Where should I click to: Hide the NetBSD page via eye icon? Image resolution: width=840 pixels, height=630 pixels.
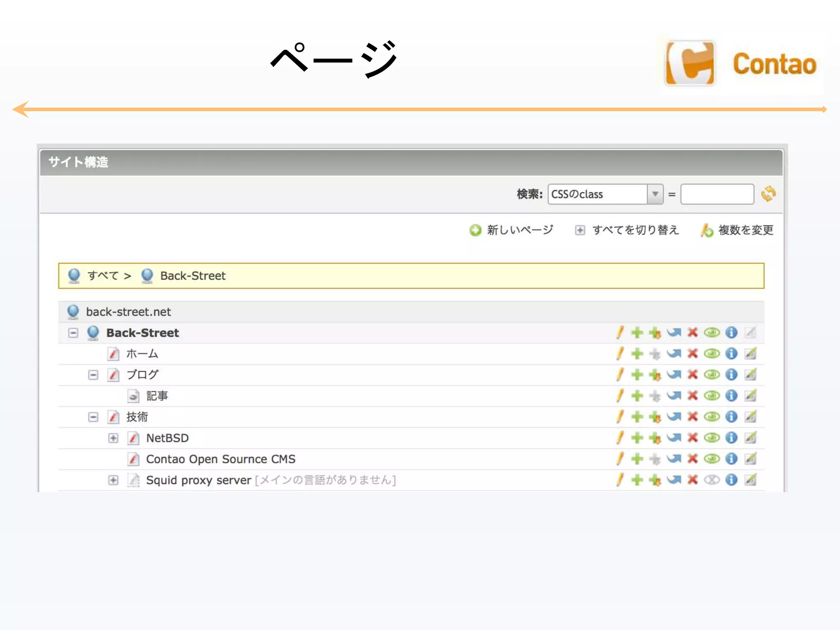point(712,438)
